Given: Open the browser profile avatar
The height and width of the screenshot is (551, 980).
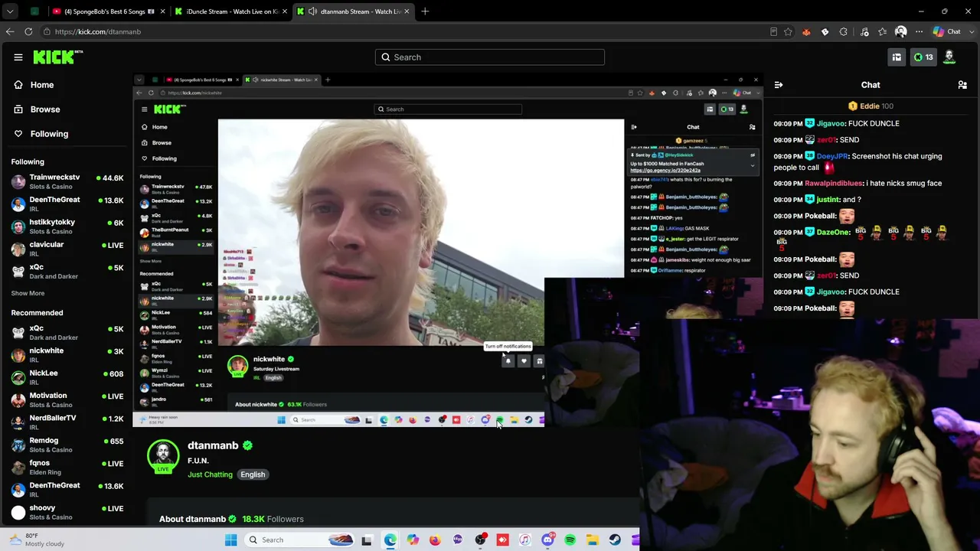Looking at the screenshot, I should pos(900,32).
